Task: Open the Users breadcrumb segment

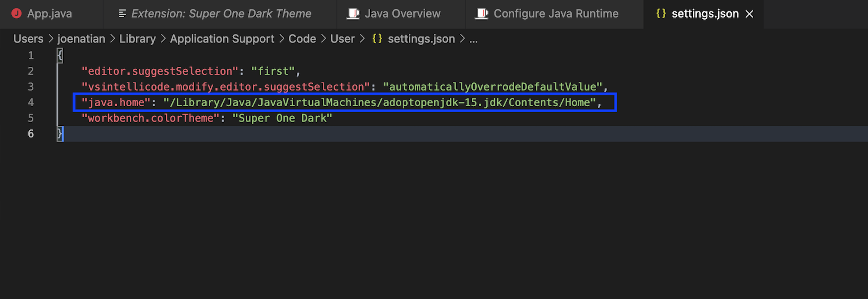Action: (28, 39)
